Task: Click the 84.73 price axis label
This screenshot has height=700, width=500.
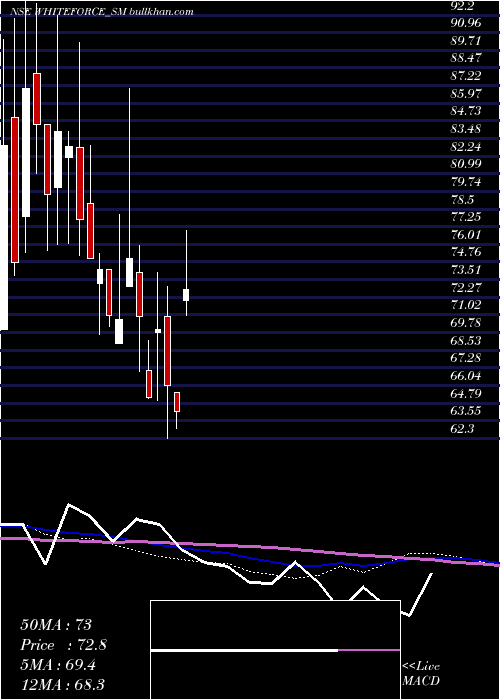Action: (x=466, y=111)
